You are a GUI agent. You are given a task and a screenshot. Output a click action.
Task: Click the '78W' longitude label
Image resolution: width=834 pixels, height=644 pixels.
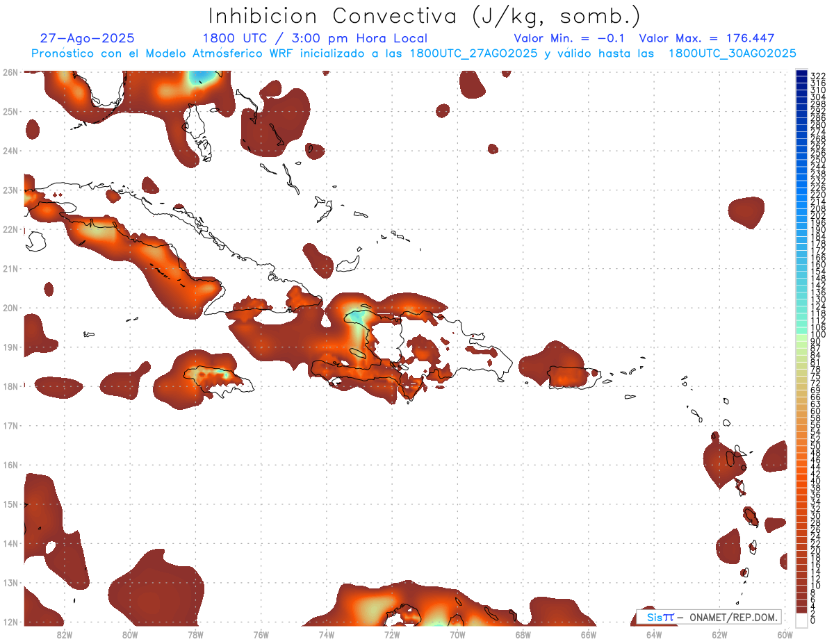point(195,634)
